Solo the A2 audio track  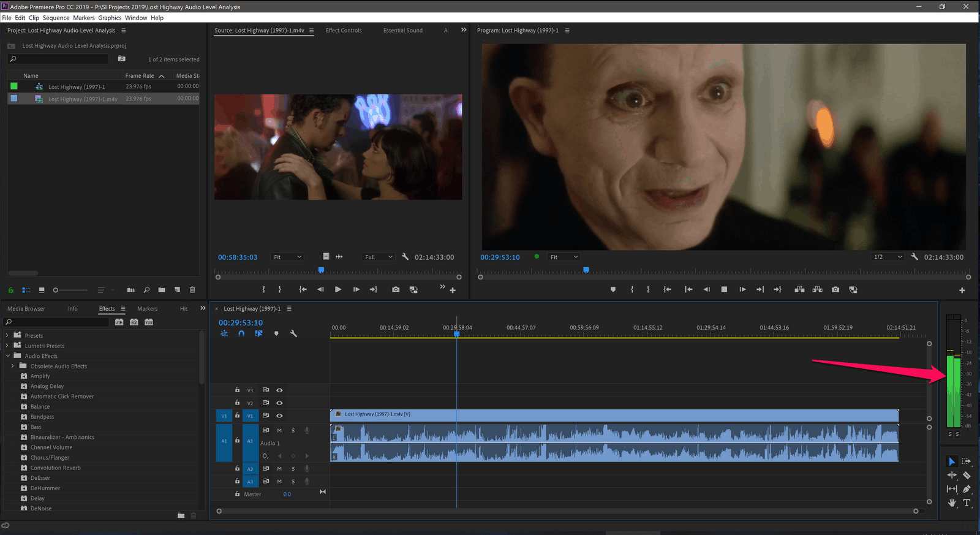293,469
